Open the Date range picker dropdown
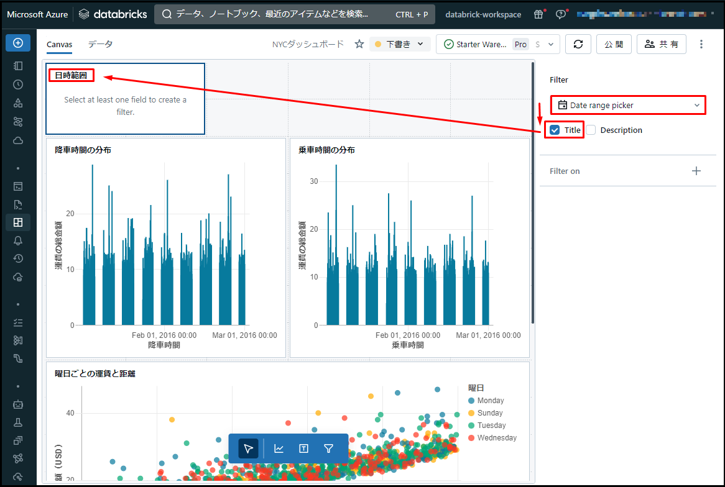725x487 pixels. pyautogui.click(x=628, y=105)
